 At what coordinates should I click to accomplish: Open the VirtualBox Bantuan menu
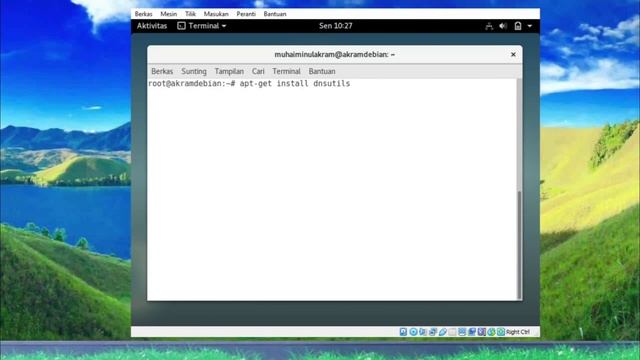click(x=275, y=14)
